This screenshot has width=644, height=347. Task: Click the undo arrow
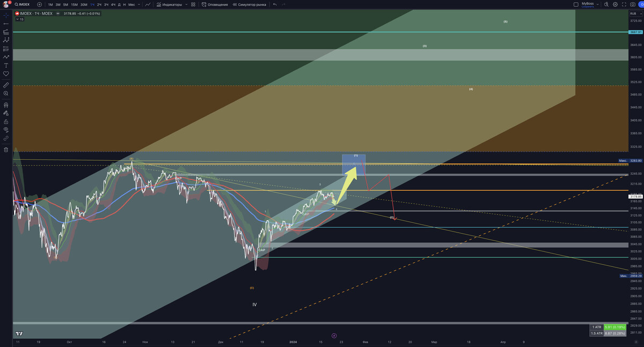pos(275,4)
